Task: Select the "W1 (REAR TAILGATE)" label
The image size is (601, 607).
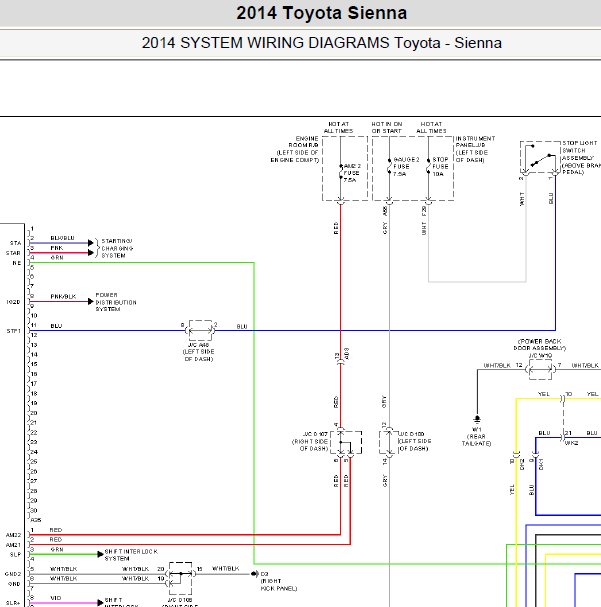Action: pyautogui.click(x=476, y=436)
